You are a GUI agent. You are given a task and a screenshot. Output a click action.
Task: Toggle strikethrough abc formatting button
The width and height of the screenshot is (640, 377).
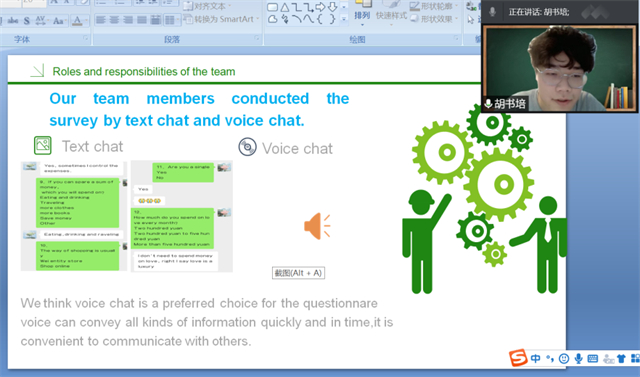point(13,20)
